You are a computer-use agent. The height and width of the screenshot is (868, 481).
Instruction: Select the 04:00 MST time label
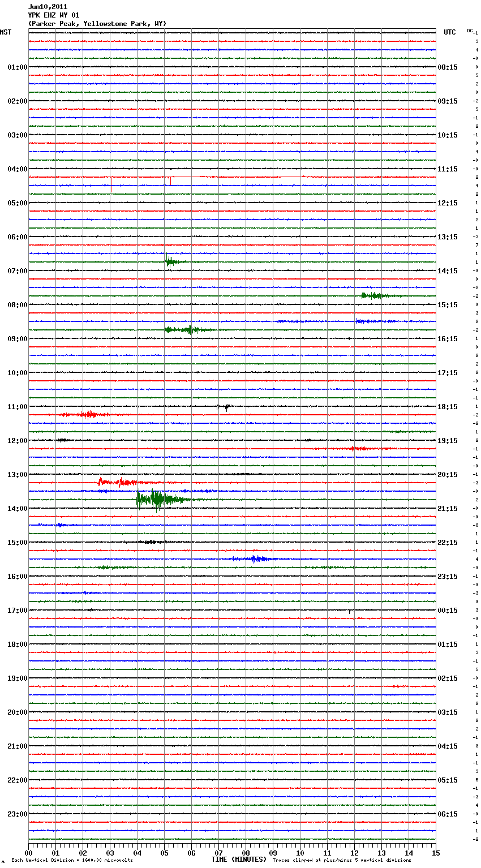(18, 169)
